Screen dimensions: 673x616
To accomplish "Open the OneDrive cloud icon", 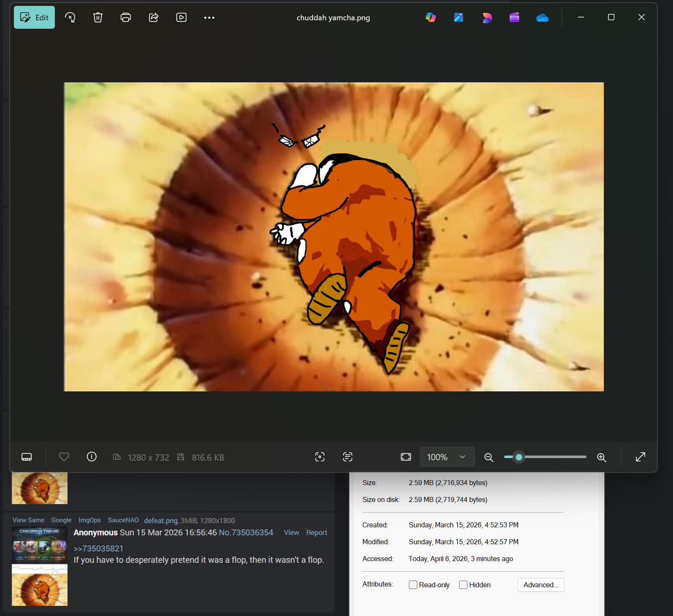I will click(542, 18).
